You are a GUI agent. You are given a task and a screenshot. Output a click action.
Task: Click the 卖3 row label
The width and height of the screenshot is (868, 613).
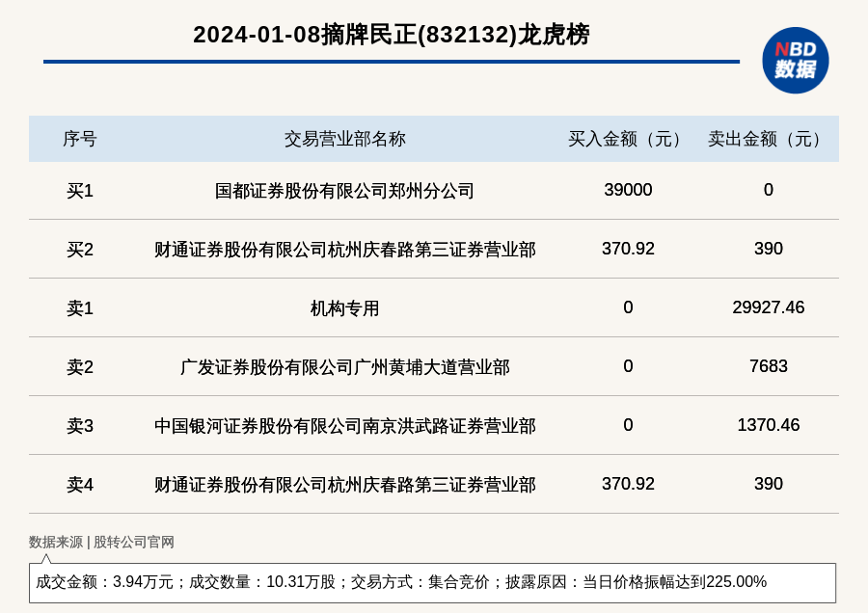[80, 425]
